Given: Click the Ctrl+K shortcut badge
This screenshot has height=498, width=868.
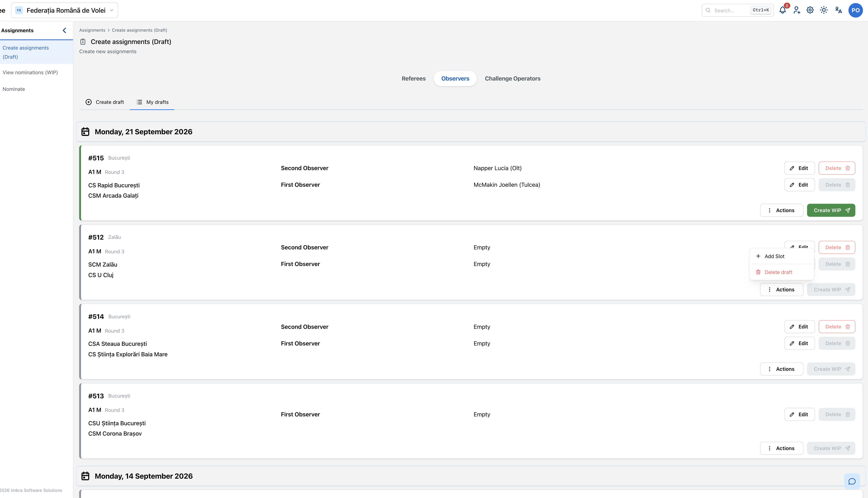Looking at the screenshot, I should [x=761, y=10].
